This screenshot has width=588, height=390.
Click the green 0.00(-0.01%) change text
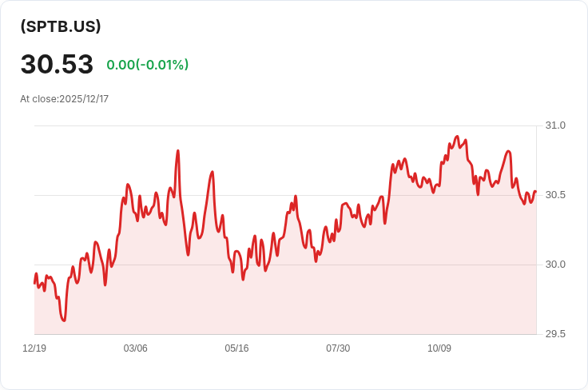[147, 65]
